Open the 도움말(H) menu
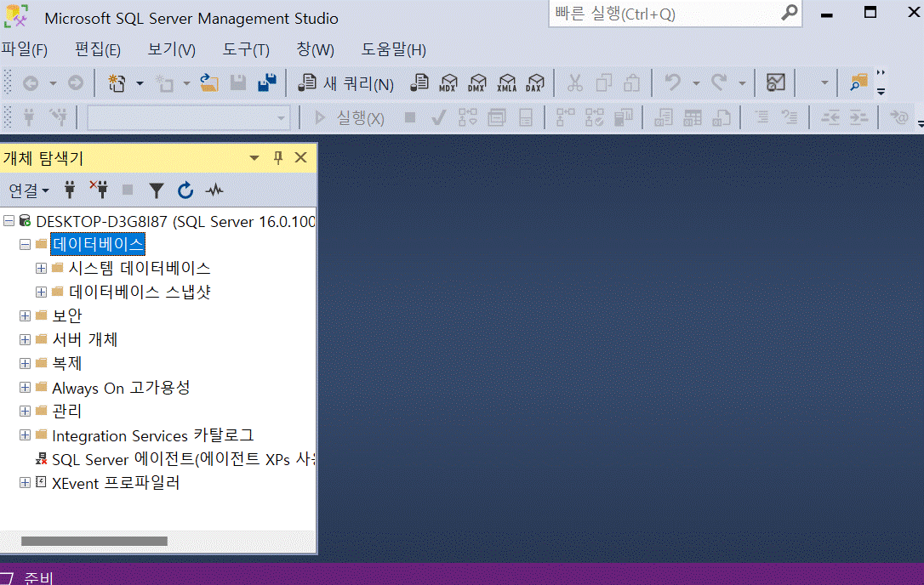924x585 pixels. click(394, 49)
